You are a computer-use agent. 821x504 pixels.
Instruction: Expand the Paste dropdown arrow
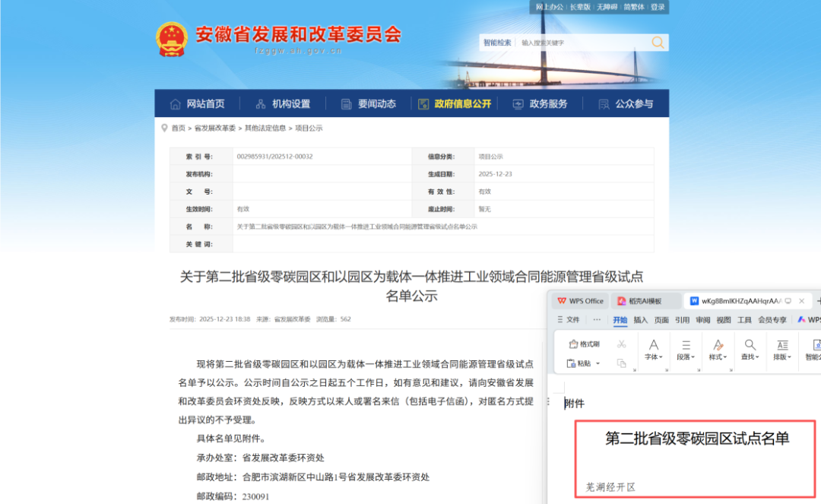click(599, 363)
